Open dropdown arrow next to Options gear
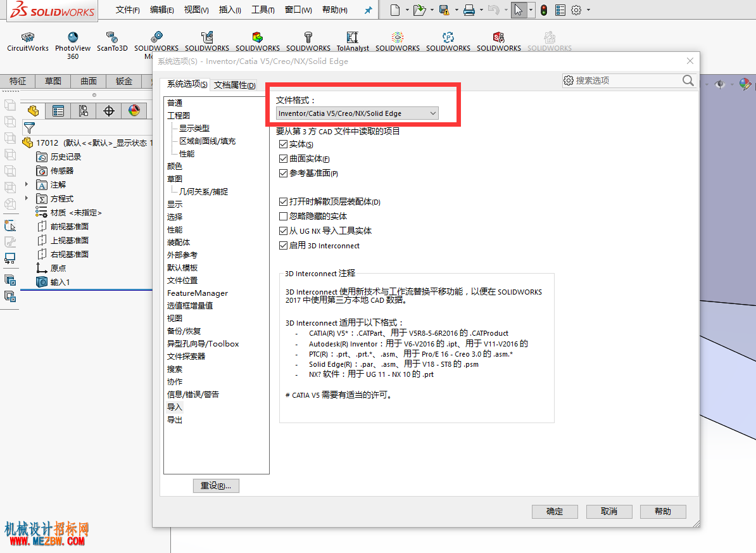 pos(588,10)
